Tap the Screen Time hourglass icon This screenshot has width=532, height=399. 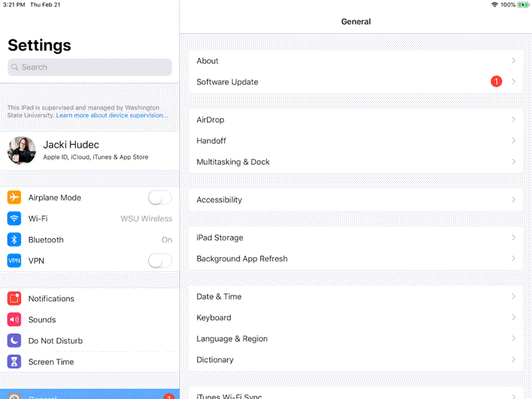(x=14, y=362)
